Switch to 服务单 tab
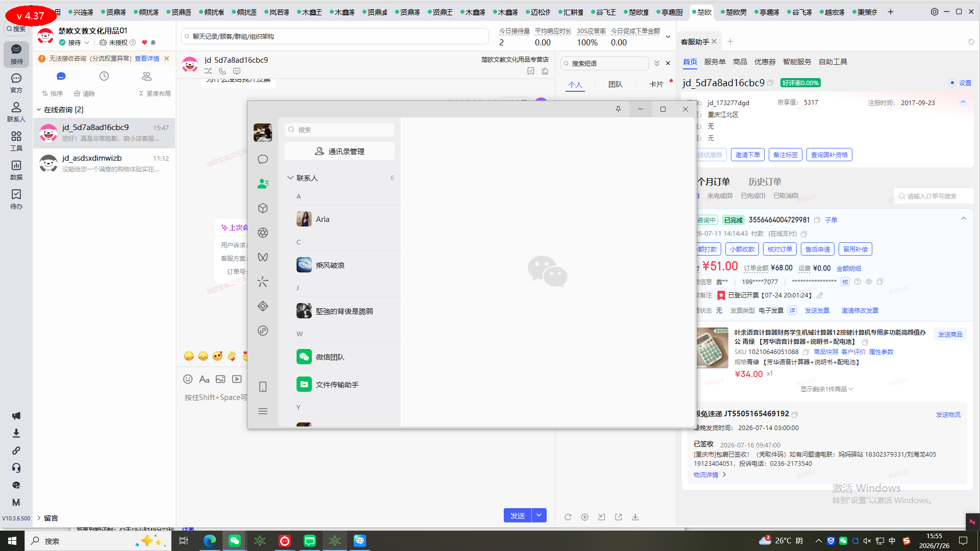Image resolution: width=980 pixels, height=551 pixels. click(x=715, y=62)
